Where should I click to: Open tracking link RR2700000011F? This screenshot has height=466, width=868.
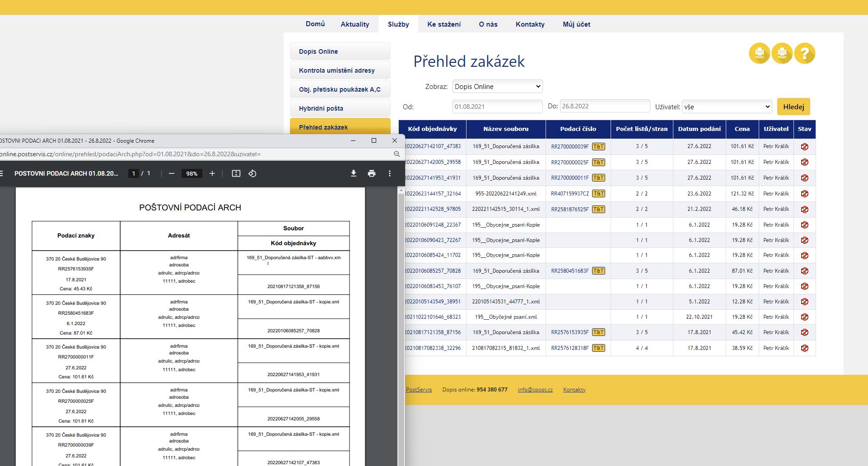[570, 178]
